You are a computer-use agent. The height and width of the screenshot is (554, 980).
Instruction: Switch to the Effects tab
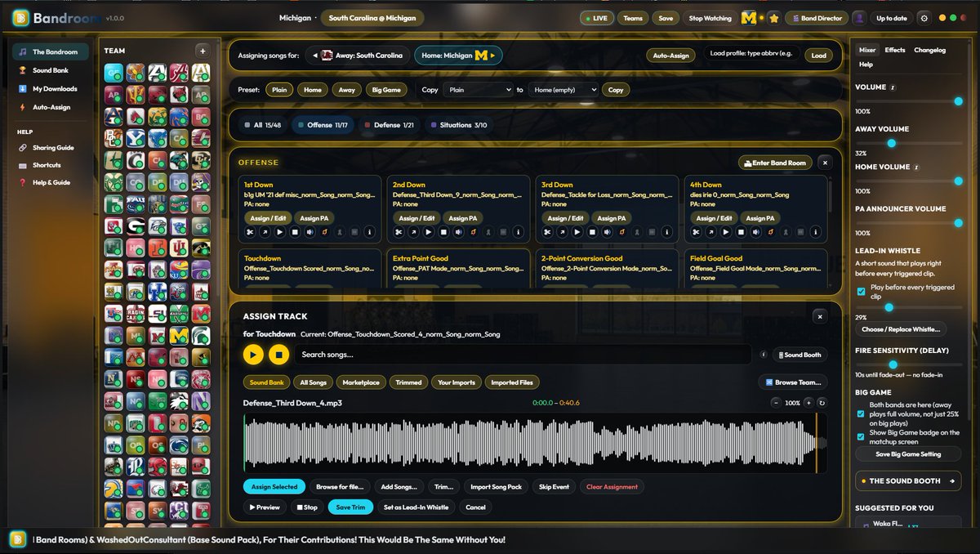pyautogui.click(x=895, y=50)
